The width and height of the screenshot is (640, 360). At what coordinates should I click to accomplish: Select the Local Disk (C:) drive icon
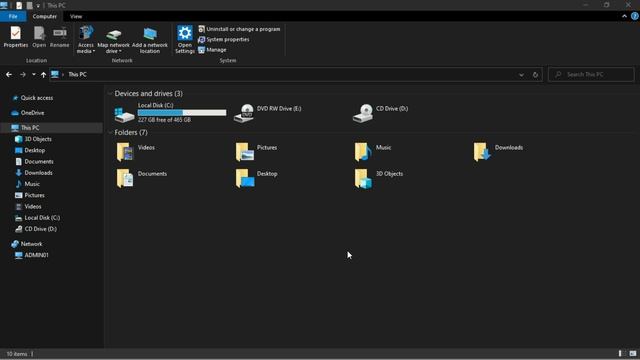click(124, 114)
